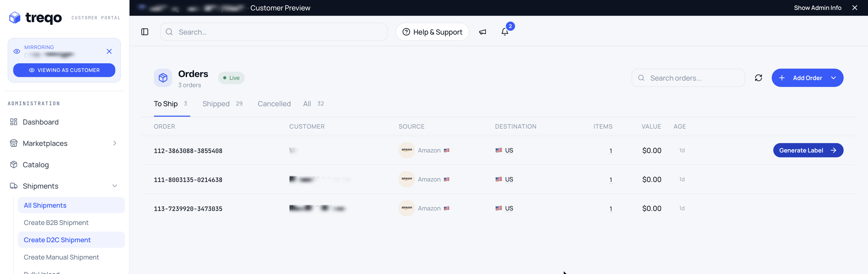Open the Add Order dropdown arrow
This screenshot has height=274, width=868.
pyautogui.click(x=833, y=78)
